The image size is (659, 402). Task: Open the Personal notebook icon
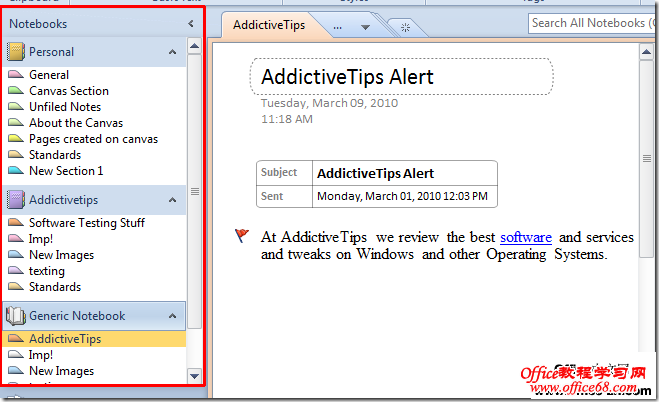point(16,52)
